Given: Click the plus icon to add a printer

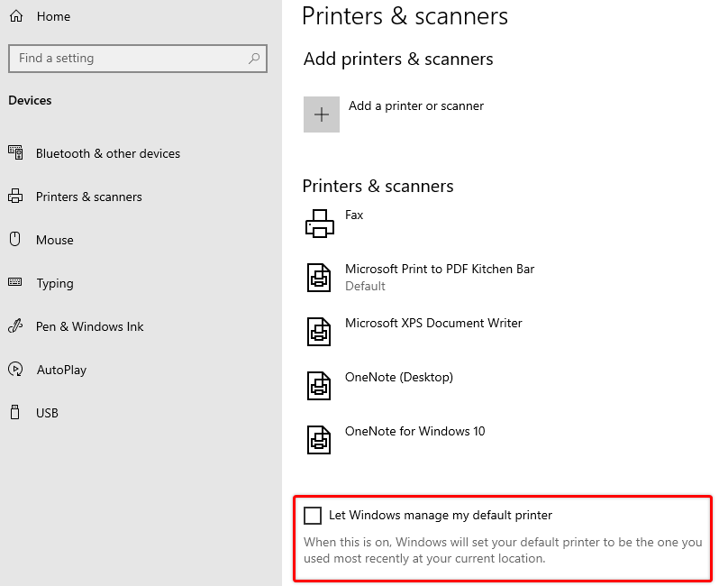Looking at the screenshot, I should 322,114.
